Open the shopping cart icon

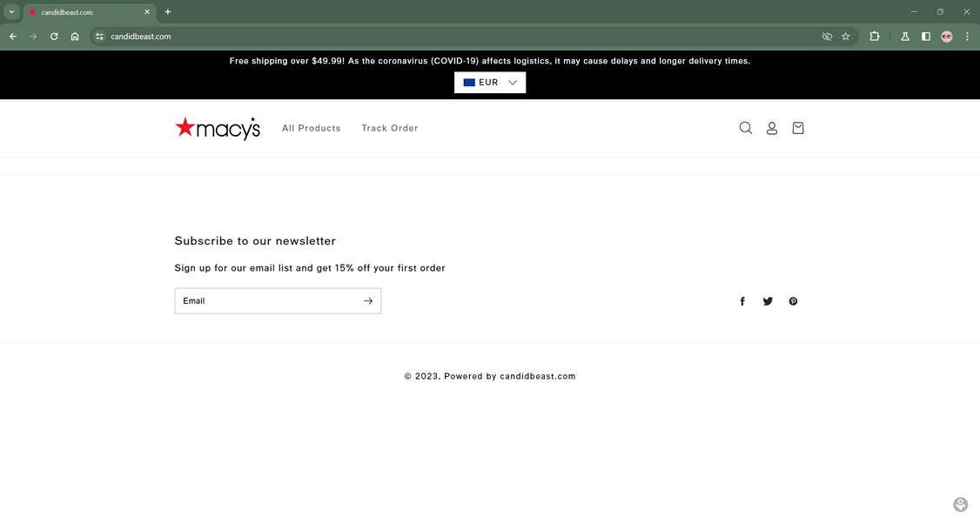point(796,127)
